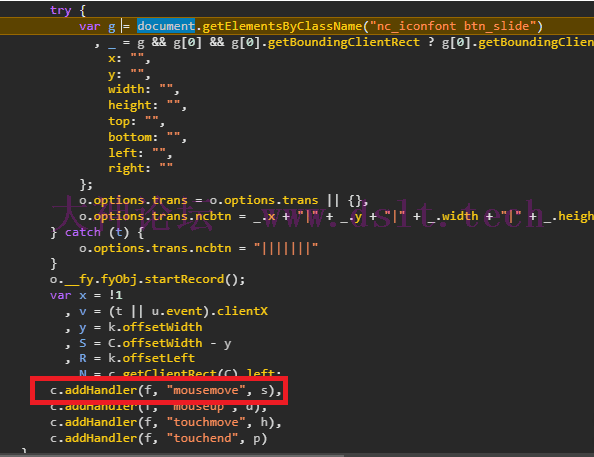This screenshot has width=594, height=457.
Task: Click 'y = k.offsetWidth' line
Action: point(141,327)
